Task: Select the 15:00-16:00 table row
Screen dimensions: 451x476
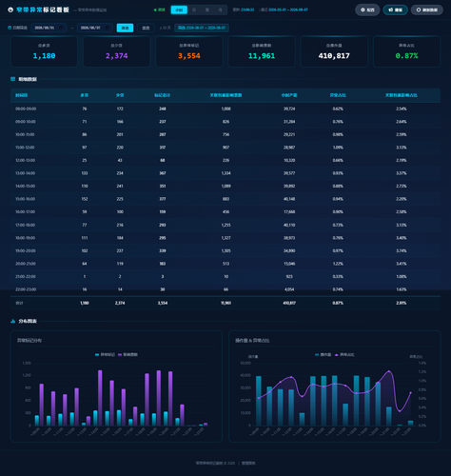Action: (225, 199)
